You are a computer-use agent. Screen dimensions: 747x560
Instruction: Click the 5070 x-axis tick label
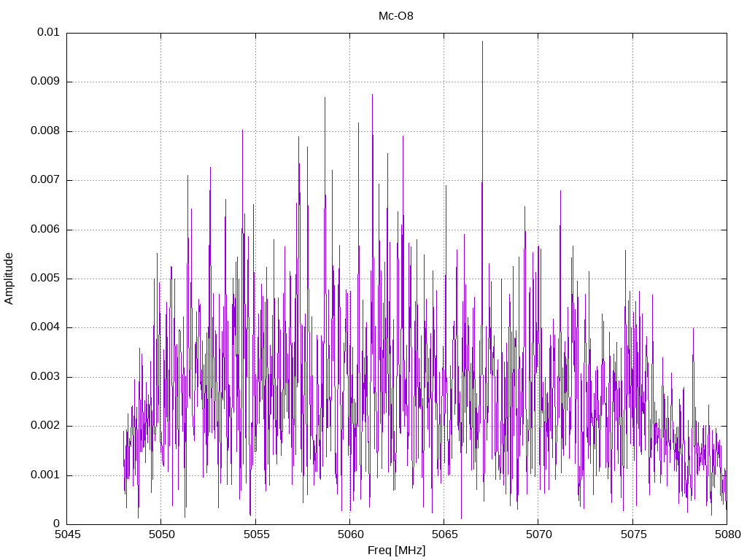(539, 534)
